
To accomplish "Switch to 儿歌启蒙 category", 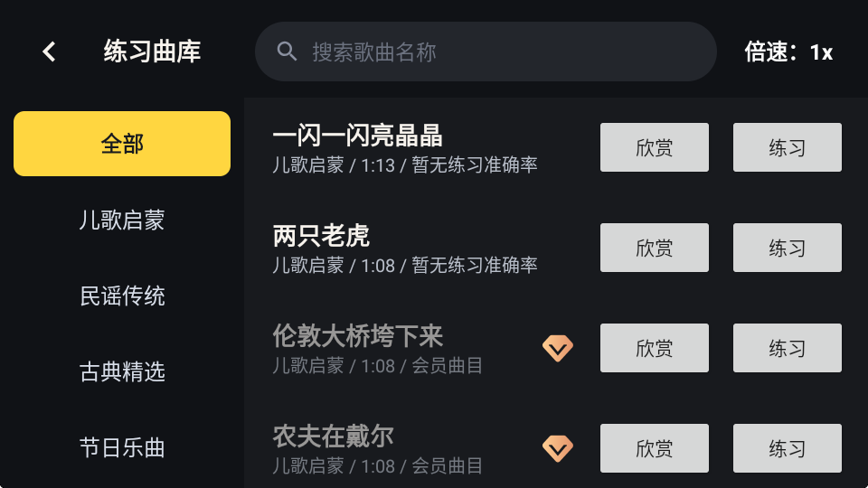I will pos(122,220).
